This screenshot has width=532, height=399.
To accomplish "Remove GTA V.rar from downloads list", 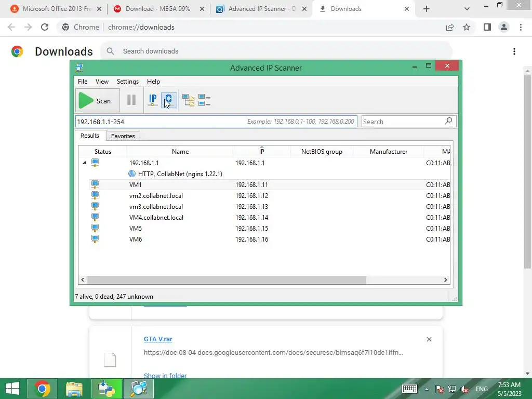I will [x=429, y=339].
